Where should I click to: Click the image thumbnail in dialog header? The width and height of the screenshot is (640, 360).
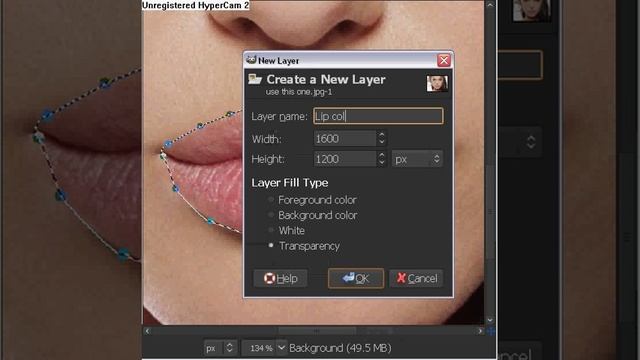[437, 83]
